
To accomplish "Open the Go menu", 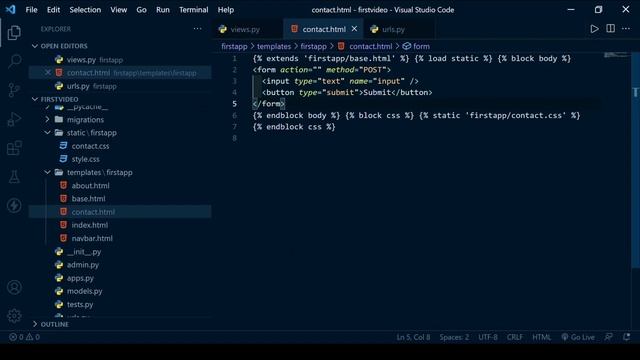I will click(141, 10).
